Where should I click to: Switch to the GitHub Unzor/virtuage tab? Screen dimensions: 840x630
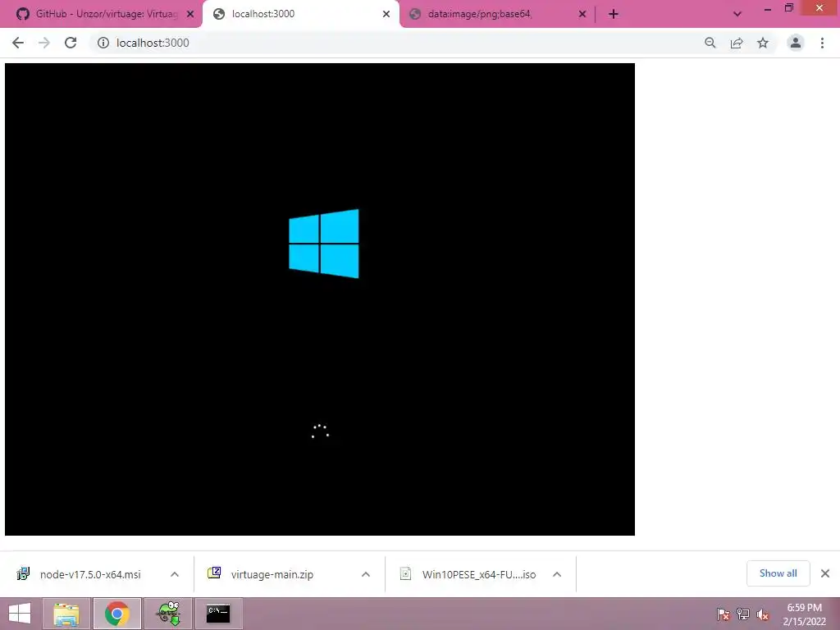pyautogui.click(x=102, y=14)
